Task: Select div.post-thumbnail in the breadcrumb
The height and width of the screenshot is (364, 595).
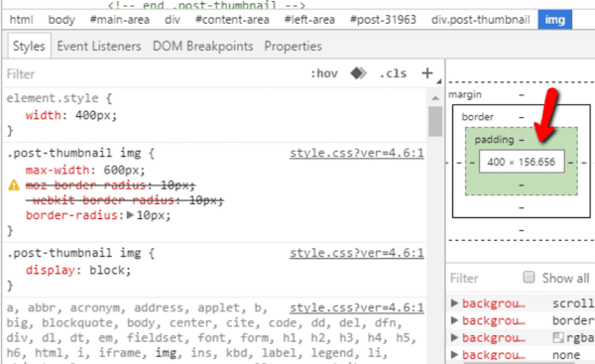Action: (x=480, y=20)
